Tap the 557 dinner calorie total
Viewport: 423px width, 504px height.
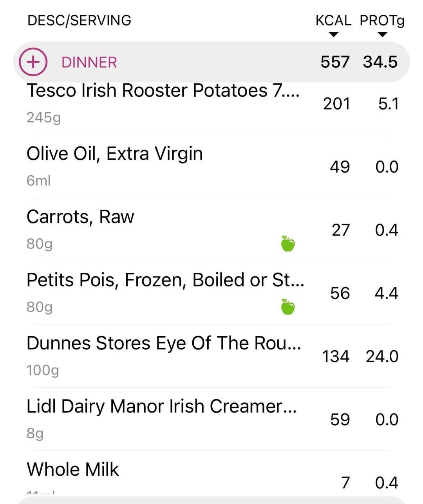pyautogui.click(x=335, y=62)
